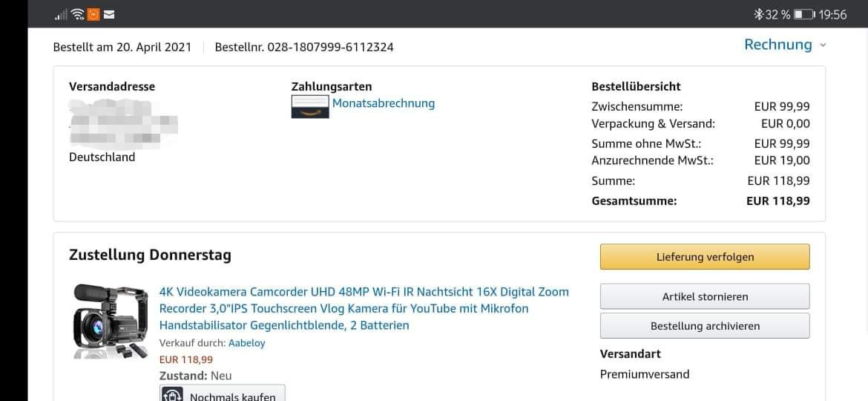This screenshot has width=868, height=401.
Task: Tap the mobile signal strength icon
Action: 60,15
